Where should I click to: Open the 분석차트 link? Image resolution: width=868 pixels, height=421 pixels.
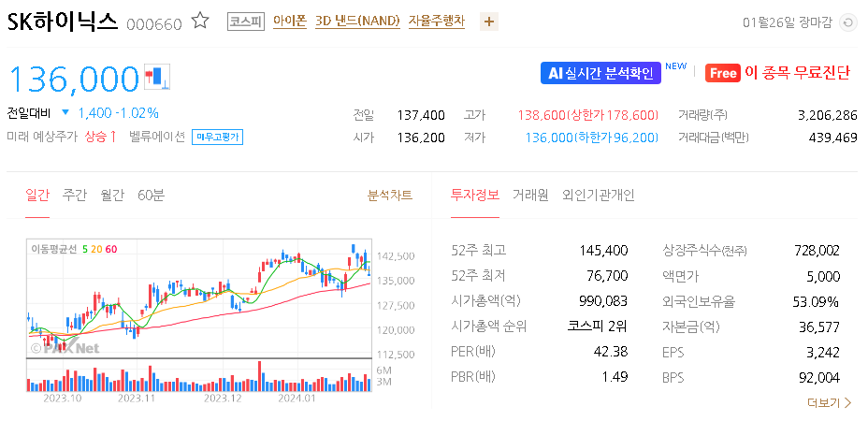pyautogui.click(x=390, y=195)
